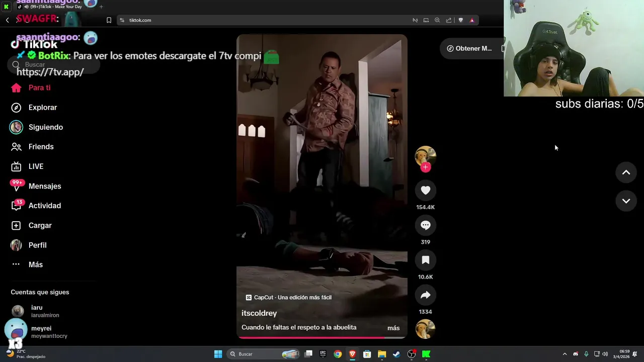Go back using the browser back arrow

7,20
